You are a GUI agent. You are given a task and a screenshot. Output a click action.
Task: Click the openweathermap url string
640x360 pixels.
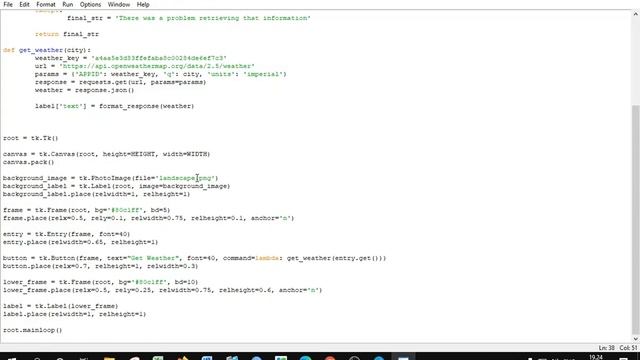click(157, 66)
